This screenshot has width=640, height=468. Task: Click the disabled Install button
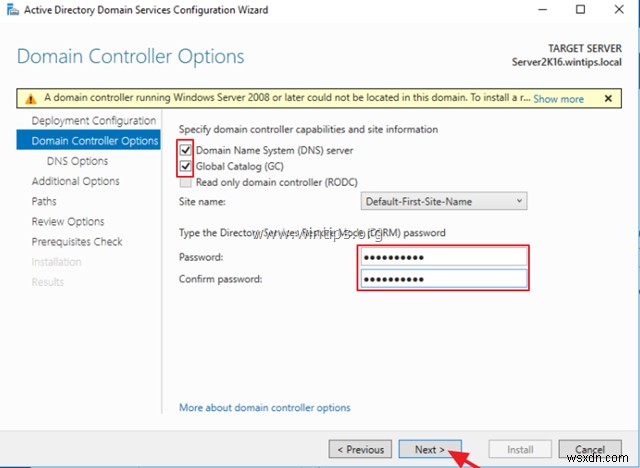click(x=520, y=449)
